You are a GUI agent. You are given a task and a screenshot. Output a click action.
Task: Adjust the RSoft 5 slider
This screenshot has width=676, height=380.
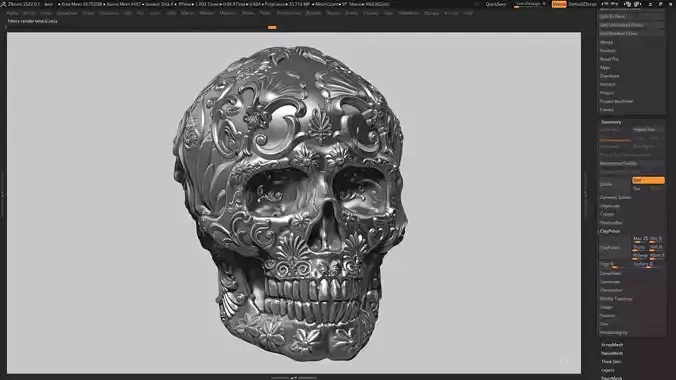coord(657,256)
